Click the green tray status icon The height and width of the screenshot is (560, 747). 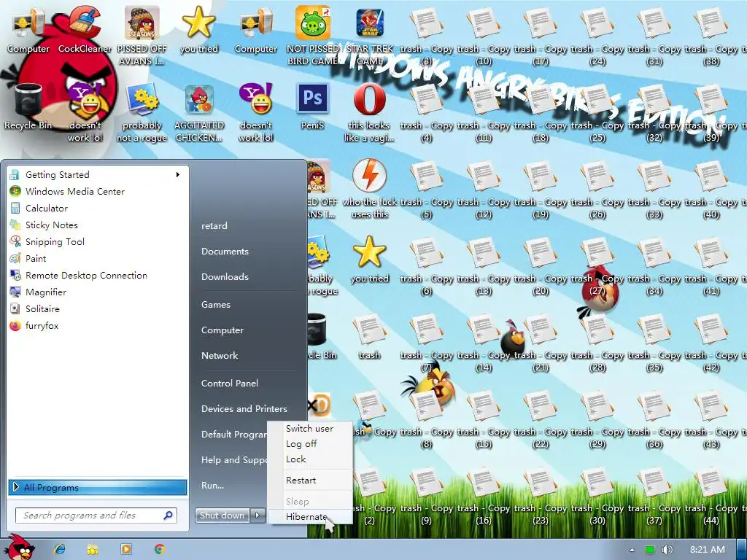pyautogui.click(x=650, y=550)
